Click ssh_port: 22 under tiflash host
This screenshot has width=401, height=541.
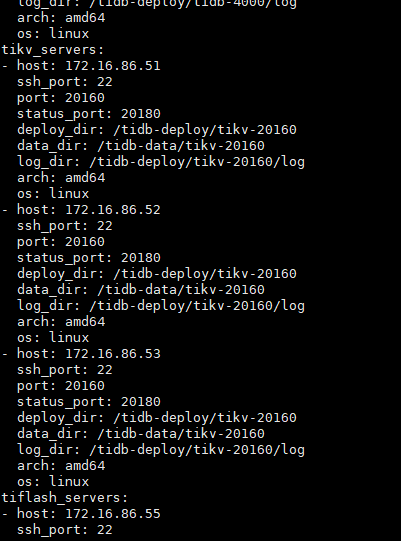(x=65, y=530)
